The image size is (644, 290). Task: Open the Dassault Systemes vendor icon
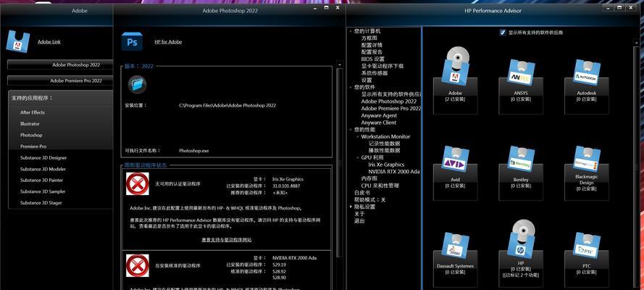(x=455, y=246)
